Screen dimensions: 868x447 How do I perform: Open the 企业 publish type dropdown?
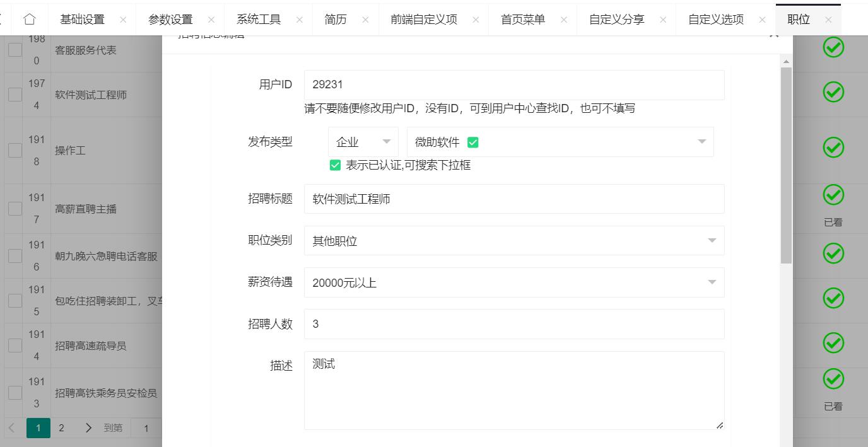(x=363, y=142)
